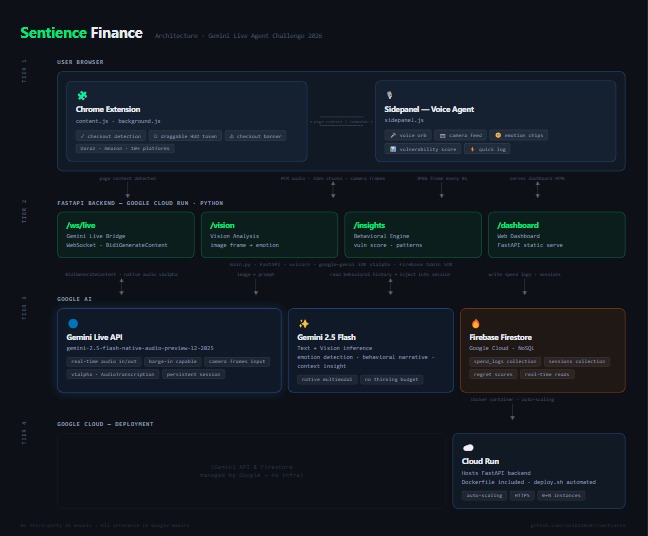Click the white cloud icon above Cloud Run

click(468, 448)
